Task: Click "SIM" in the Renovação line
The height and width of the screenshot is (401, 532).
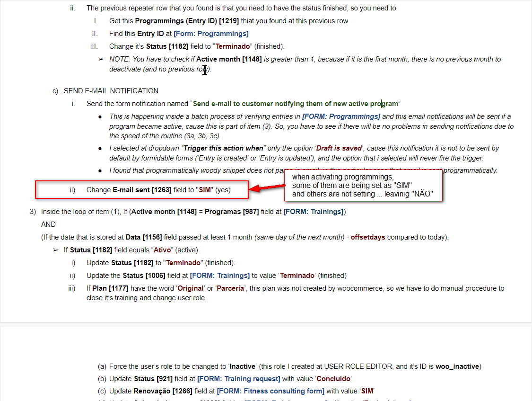Action: pyautogui.click(x=367, y=391)
